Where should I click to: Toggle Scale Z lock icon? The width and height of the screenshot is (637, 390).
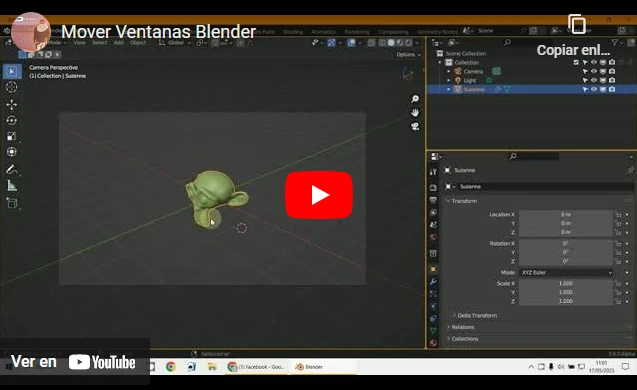(x=618, y=301)
